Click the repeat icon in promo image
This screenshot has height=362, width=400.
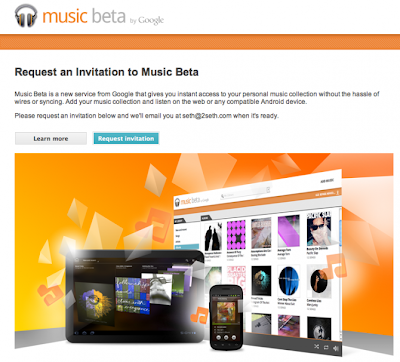tap(326, 347)
